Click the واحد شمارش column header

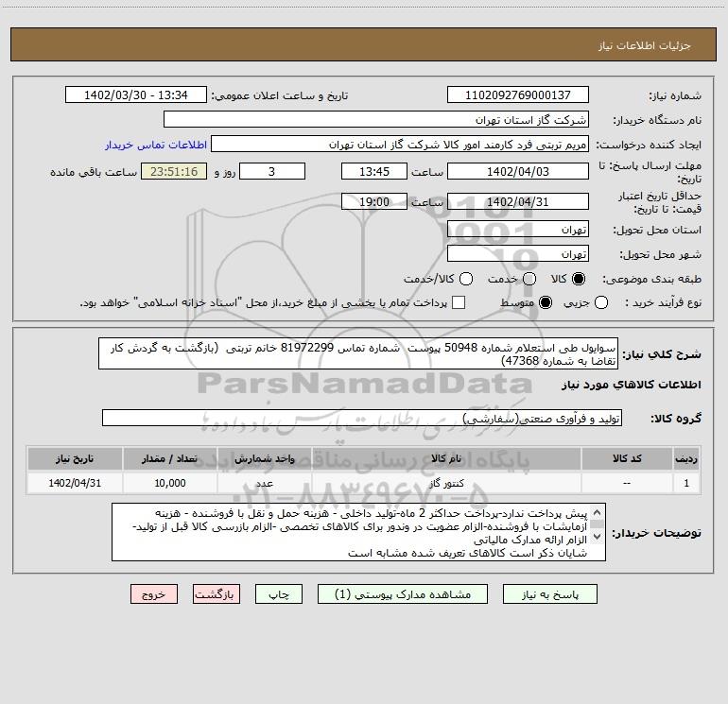point(264,458)
